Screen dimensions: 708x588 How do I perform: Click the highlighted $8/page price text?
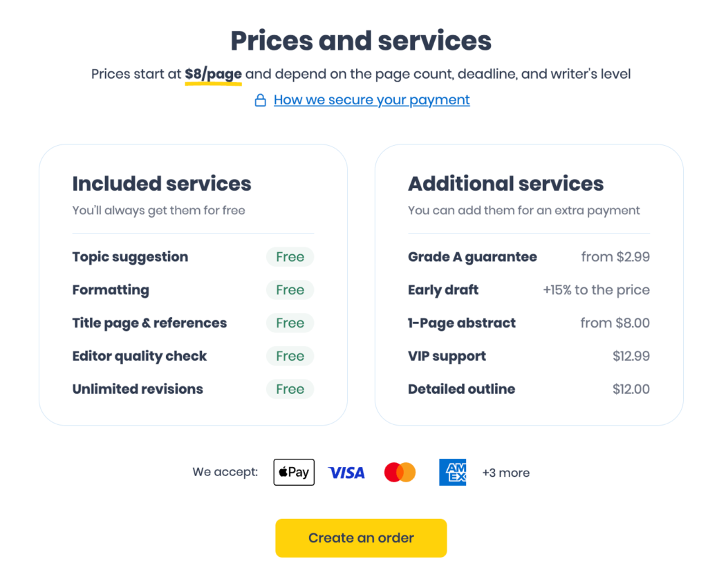point(213,74)
